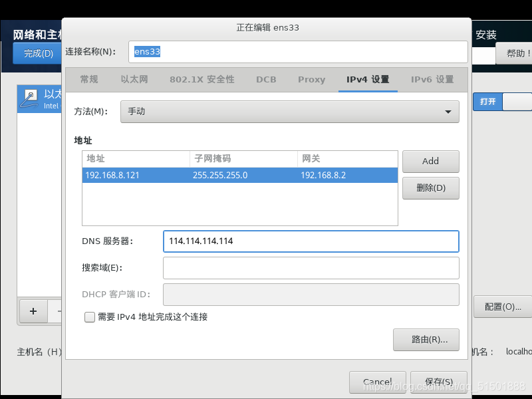The image size is (532, 399).
Task: Open the Proxy tab
Action: pyautogui.click(x=311, y=79)
